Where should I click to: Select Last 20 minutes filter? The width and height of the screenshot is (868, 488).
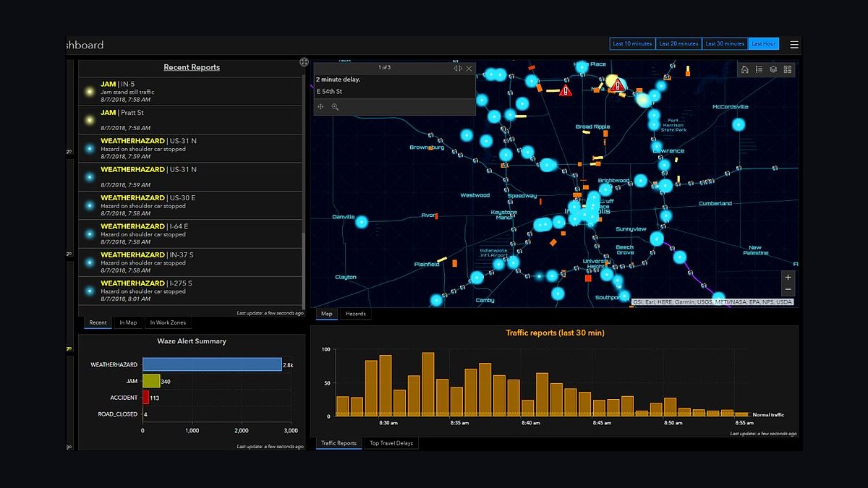pos(678,44)
